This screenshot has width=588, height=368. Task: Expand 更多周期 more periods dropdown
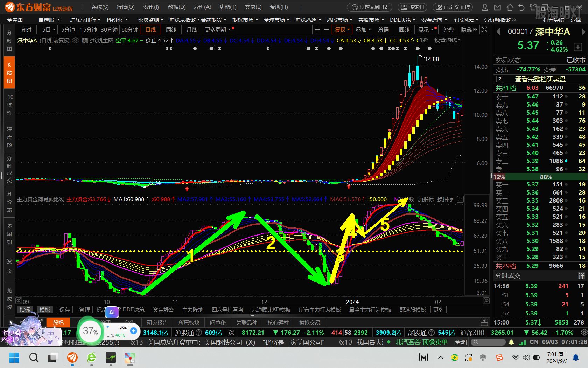[x=218, y=30]
